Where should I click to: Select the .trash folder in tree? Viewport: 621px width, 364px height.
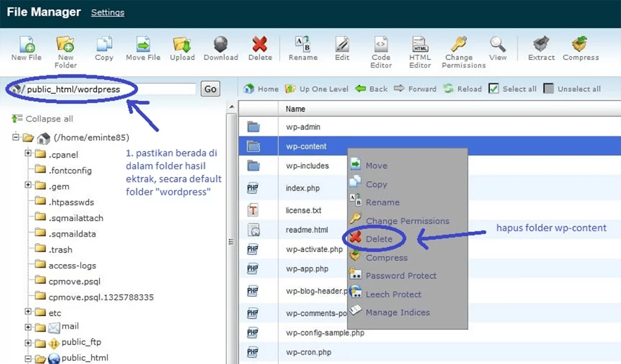[x=54, y=250]
